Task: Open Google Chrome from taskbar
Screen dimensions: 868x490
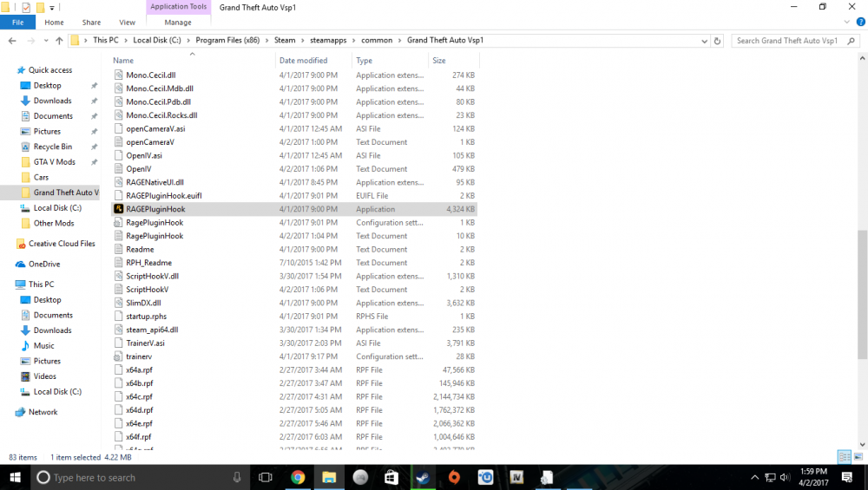Action: coord(298,477)
